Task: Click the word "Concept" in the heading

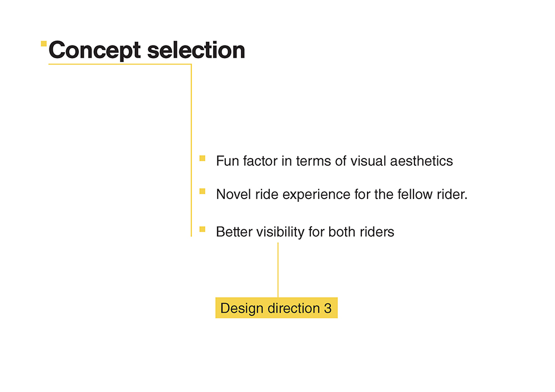Action: [x=94, y=50]
